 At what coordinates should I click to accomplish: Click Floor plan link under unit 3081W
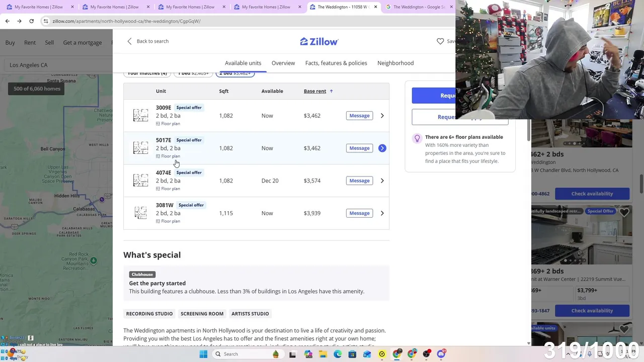(168, 221)
